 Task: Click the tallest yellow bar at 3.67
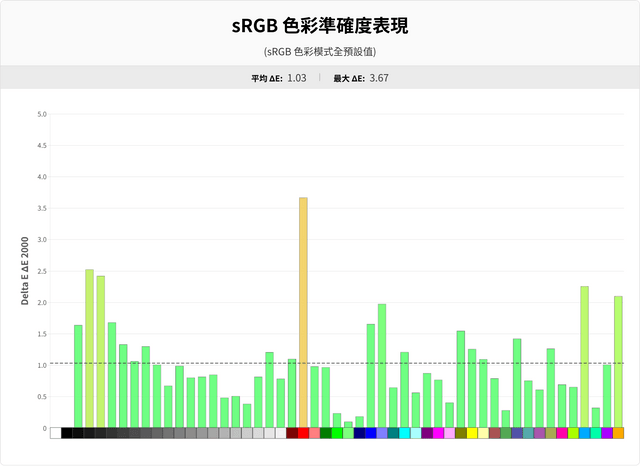pyautogui.click(x=303, y=313)
